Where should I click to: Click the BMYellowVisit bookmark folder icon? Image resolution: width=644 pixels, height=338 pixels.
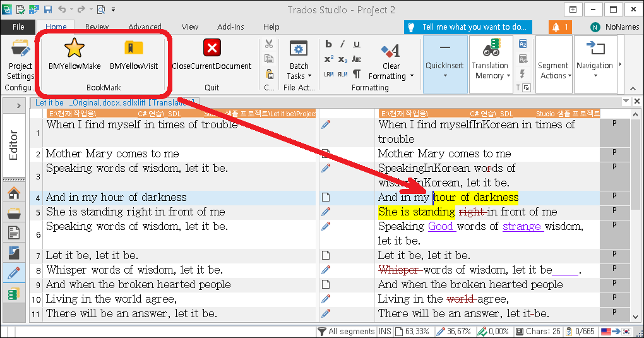133,47
